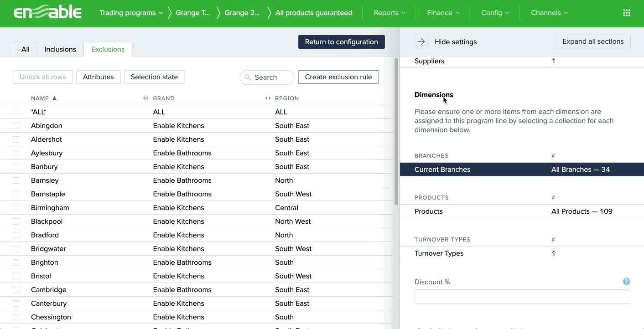Tick the *ALL* row checkbox
Screen dimensions: 644x329
(x=16, y=112)
